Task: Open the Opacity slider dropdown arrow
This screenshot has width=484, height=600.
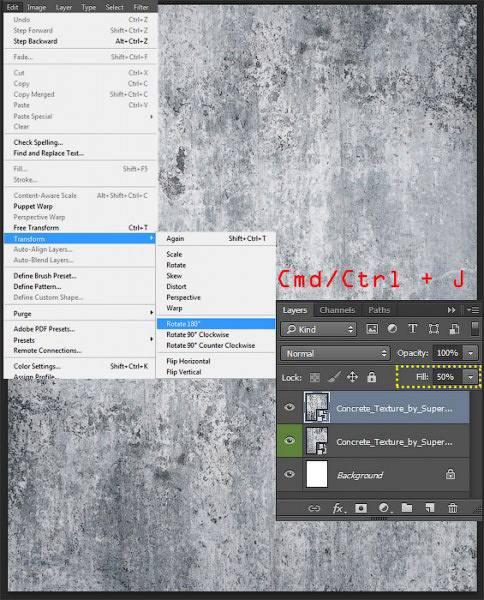Action: coord(471,353)
